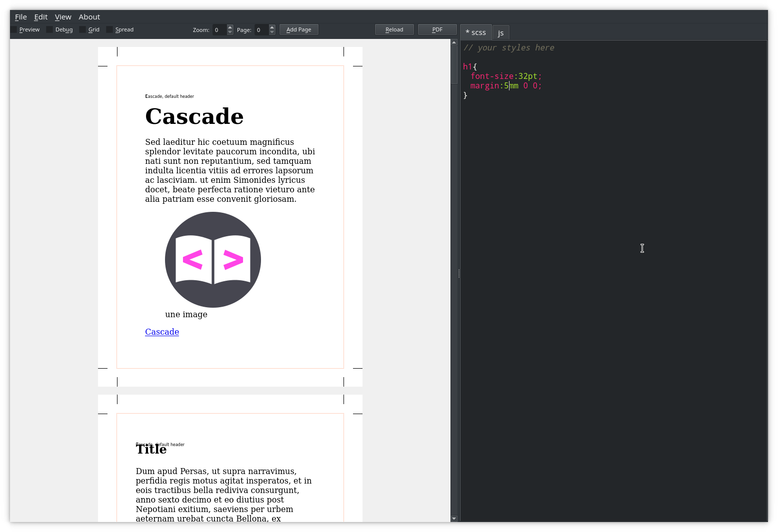The height and width of the screenshot is (532, 778).
Task: Turn on the Grid checkbox
Action: pyautogui.click(x=82, y=30)
